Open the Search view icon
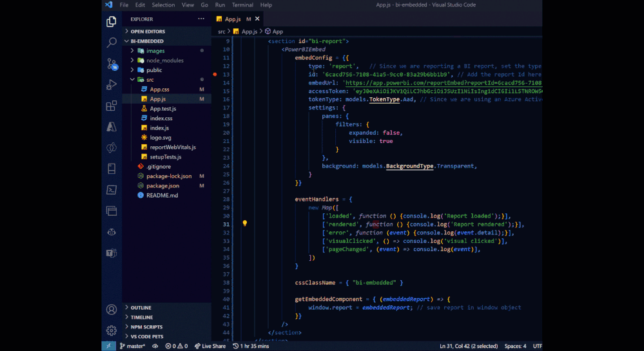644x351 pixels. pos(112,43)
